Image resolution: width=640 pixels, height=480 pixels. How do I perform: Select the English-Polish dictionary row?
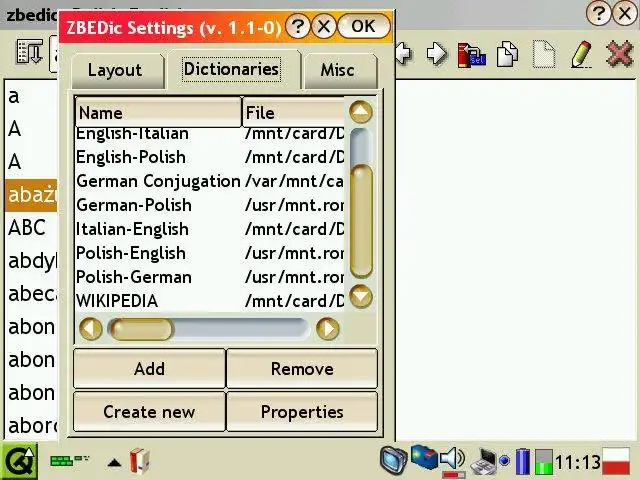[210, 157]
